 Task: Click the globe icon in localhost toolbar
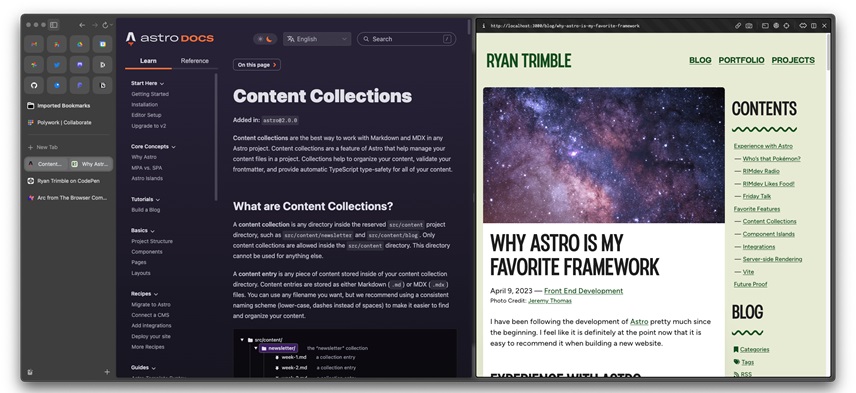coord(776,26)
